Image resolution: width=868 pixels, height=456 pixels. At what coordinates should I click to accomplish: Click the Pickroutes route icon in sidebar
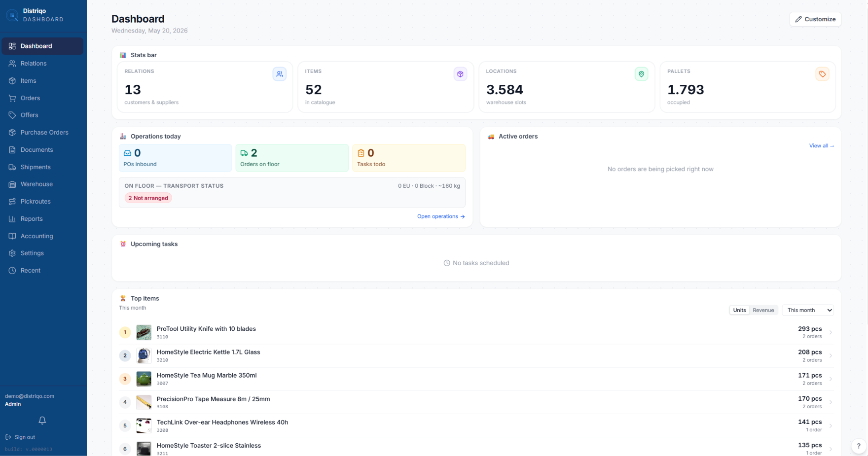pos(12,202)
